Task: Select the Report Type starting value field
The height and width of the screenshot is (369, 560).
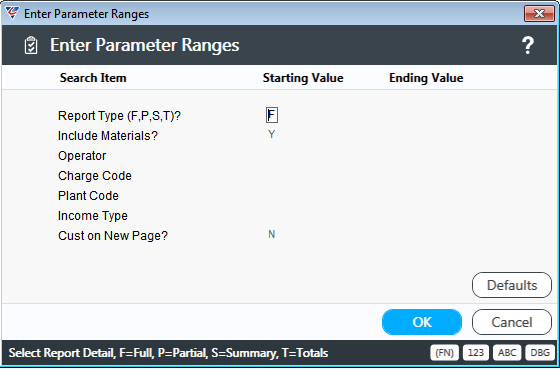Action: coord(272,115)
